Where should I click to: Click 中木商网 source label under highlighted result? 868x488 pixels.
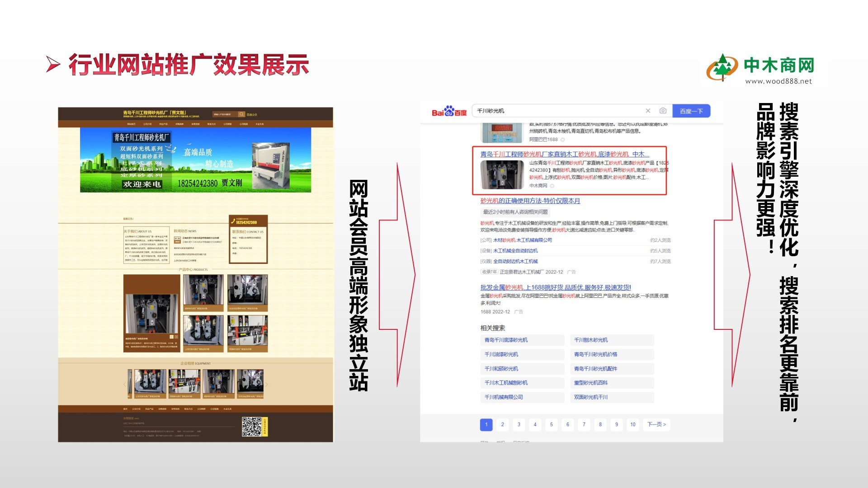coord(538,186)
